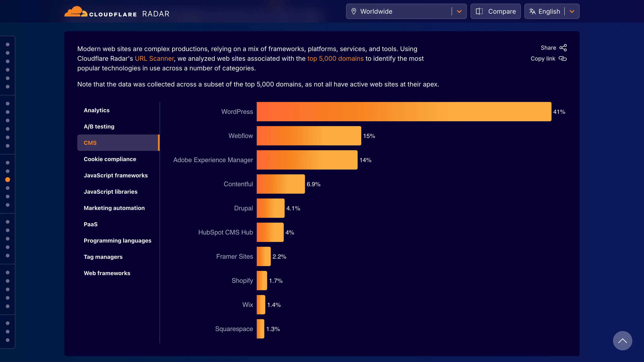Click the WordPress 41% bar

404,112
